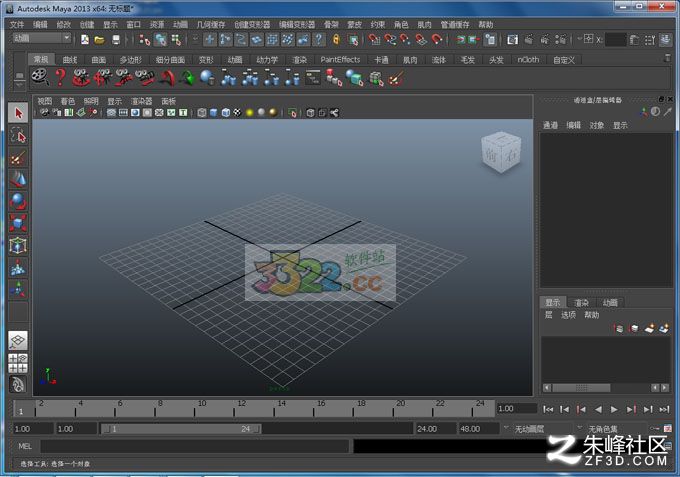This screenshot has width=680, height=477.
Task: Activate the Move tool (cone icon)
Action: point(18,179)
